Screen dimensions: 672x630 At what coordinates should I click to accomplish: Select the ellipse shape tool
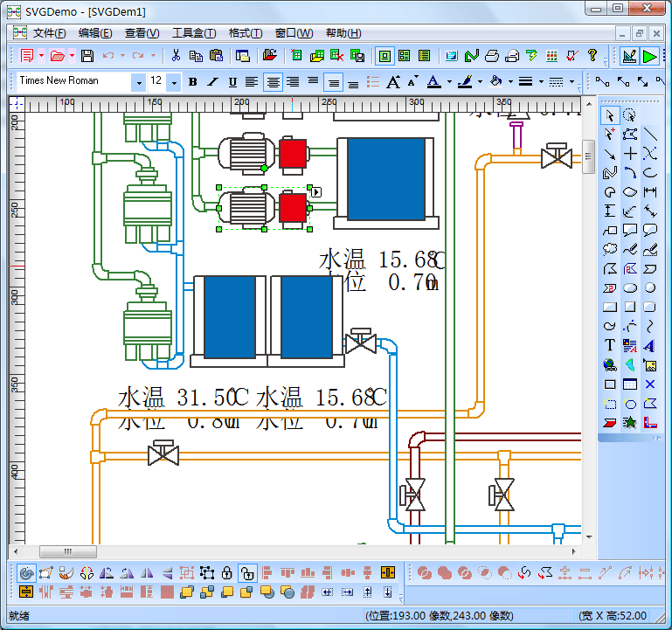630,287
